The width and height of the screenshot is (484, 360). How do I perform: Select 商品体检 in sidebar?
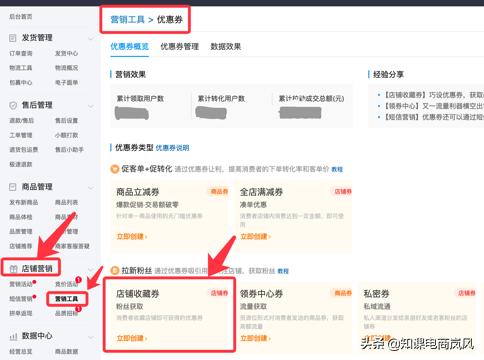click(x=21, y=217)
